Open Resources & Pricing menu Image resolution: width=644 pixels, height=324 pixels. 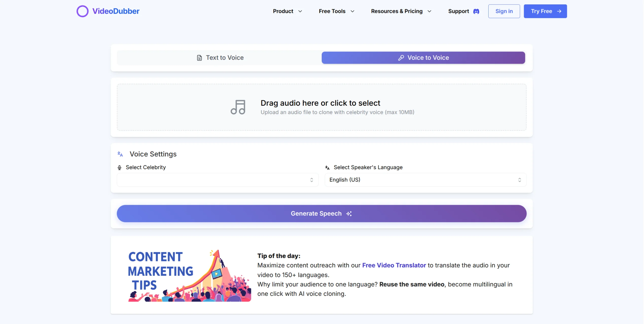pos(401,11)
